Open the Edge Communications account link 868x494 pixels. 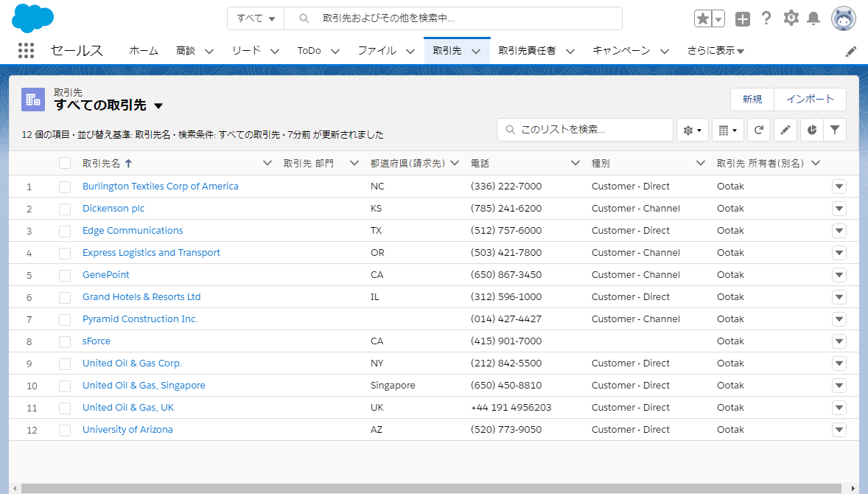coord(132,230)
